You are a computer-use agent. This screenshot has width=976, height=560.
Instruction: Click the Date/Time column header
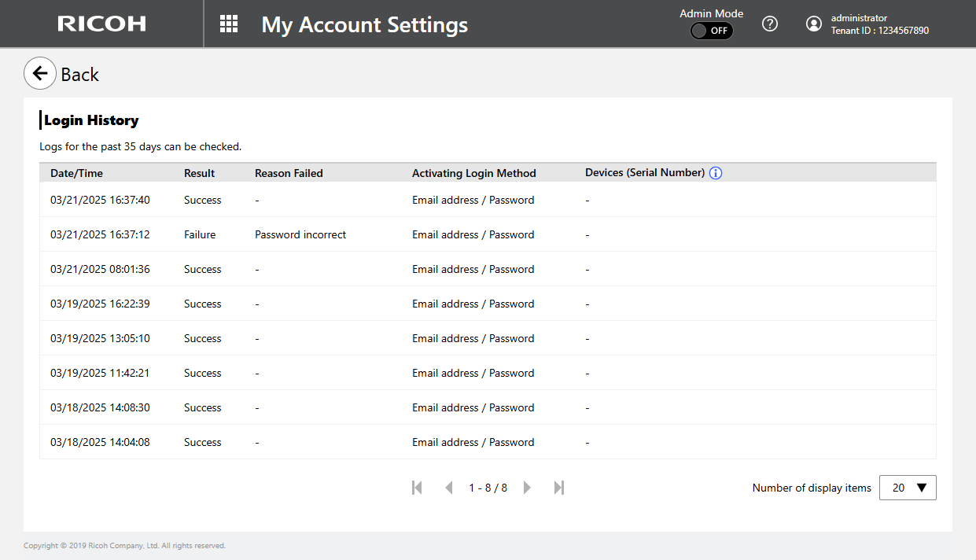76,173
